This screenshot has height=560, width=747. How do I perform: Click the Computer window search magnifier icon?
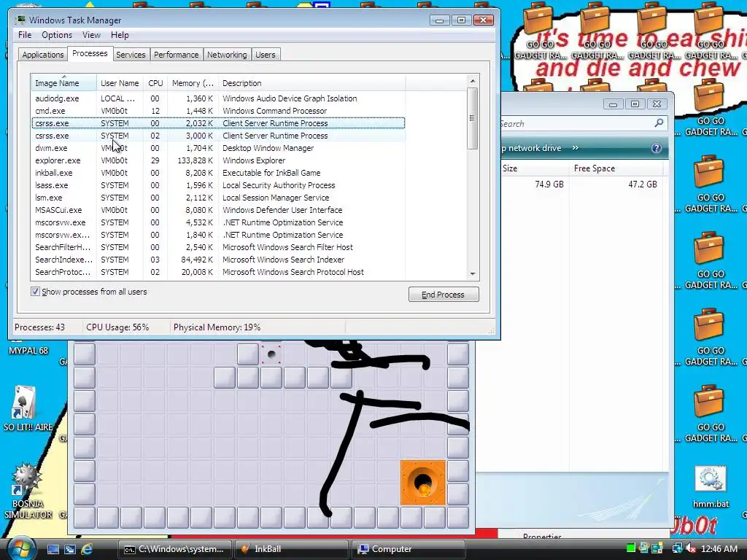659,123
